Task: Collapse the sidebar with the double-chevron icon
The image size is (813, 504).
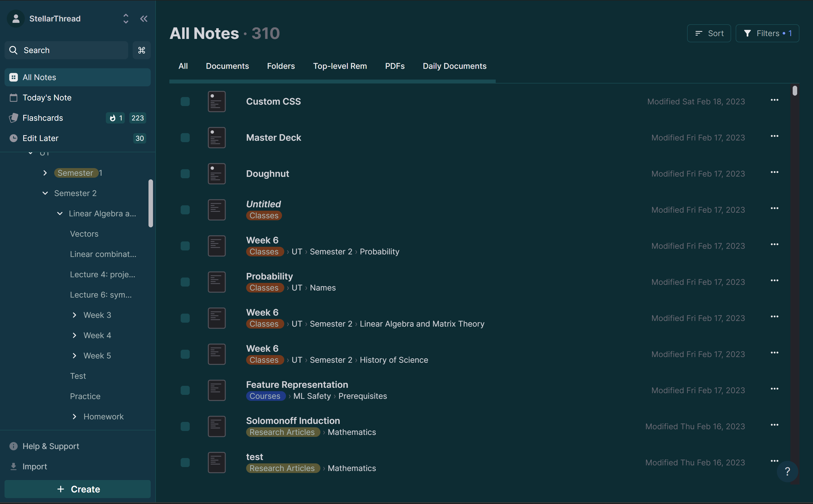Action: (143, 19)
